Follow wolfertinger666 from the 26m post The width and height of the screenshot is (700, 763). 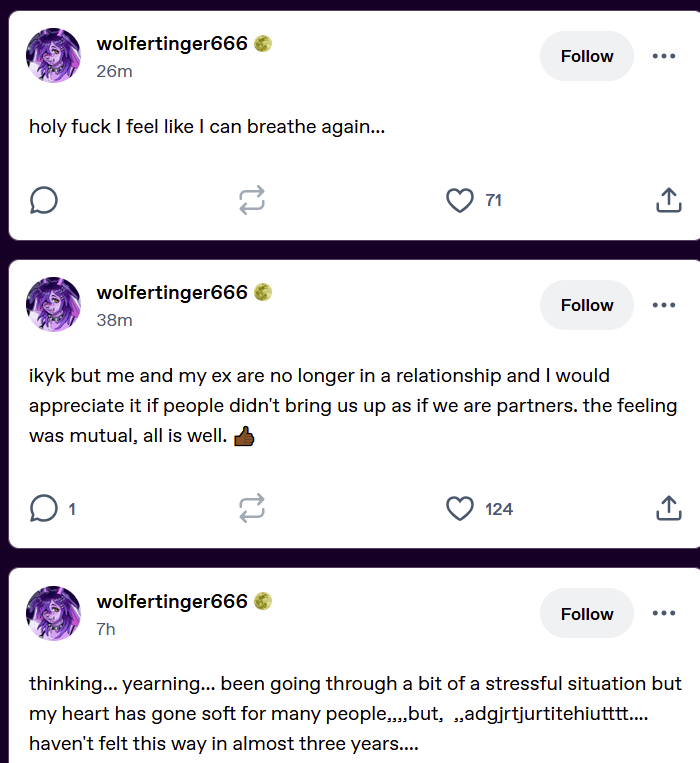click(x=587, y=56)
